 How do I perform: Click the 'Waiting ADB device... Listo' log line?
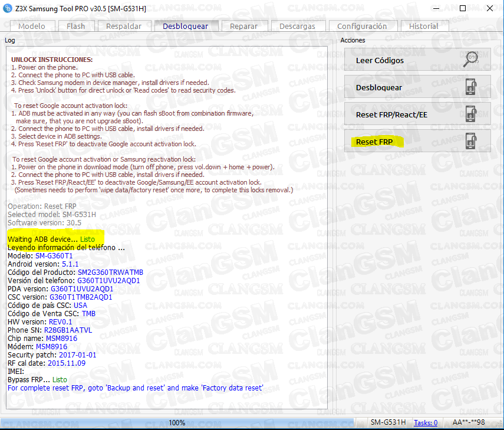click(51, 239)
